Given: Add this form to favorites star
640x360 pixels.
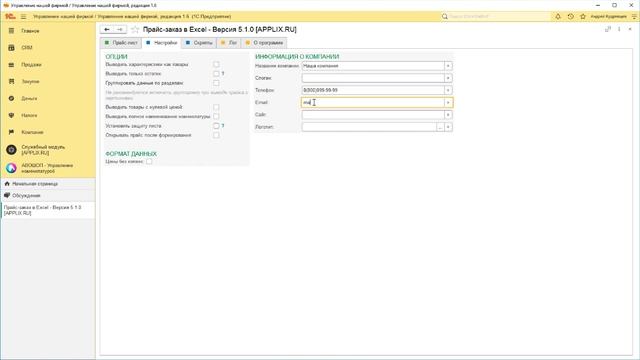Looking at the screenshot, I should [x=135, y=29].
